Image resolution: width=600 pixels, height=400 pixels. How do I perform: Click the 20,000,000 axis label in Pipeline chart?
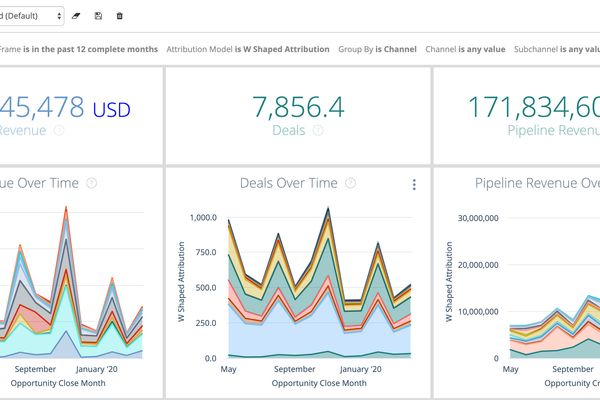(x=478, y=265)
